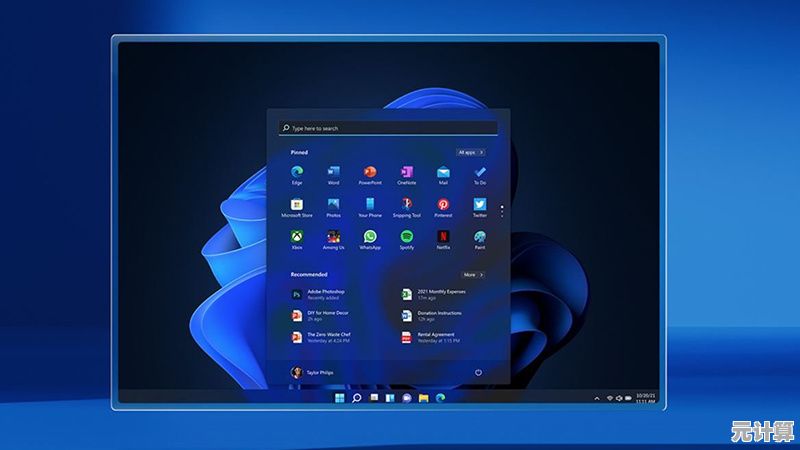The width and height of the screenshot is (800, 450).
Task: Open Microsoft Edge from pinned apps
Action: point(297,173)
